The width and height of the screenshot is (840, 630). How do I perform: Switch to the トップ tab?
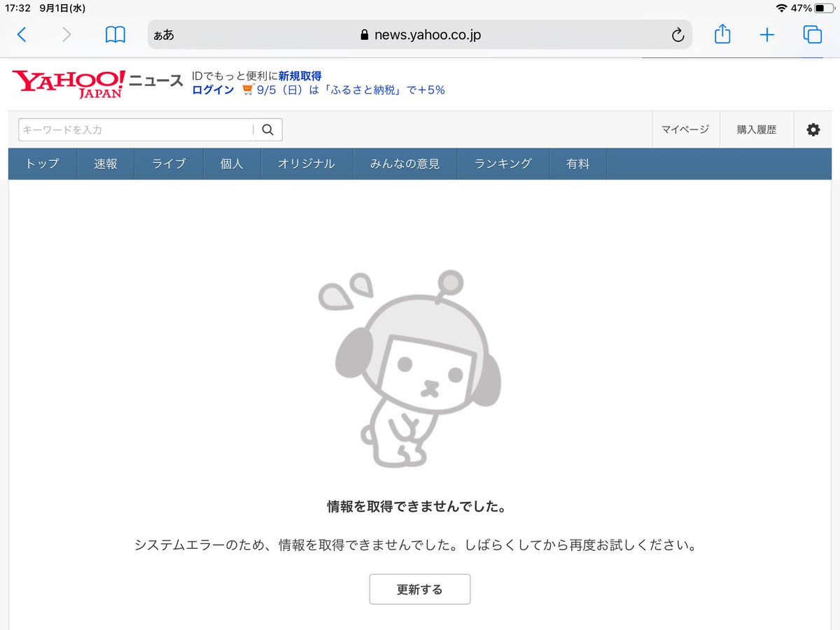[42, 164]
